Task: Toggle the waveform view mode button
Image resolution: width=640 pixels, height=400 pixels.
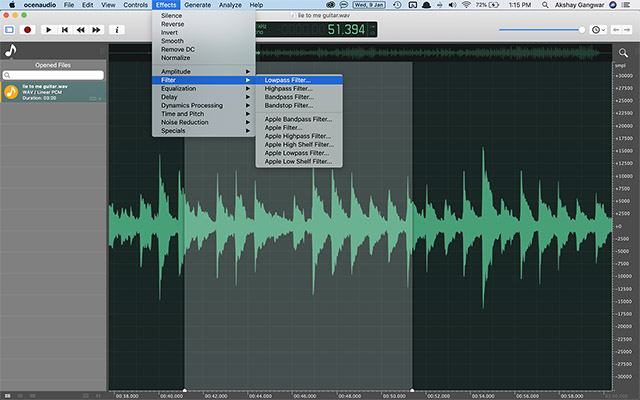Action: tap(9, 30)
